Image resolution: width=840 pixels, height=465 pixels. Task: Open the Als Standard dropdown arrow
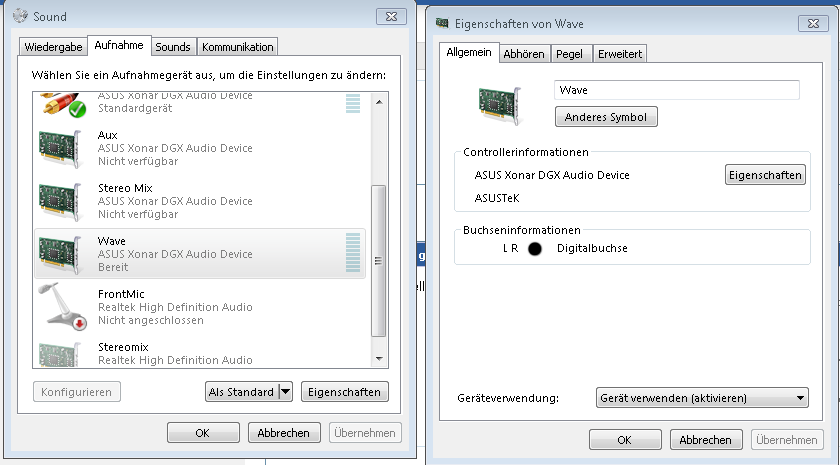coord(286,392)
